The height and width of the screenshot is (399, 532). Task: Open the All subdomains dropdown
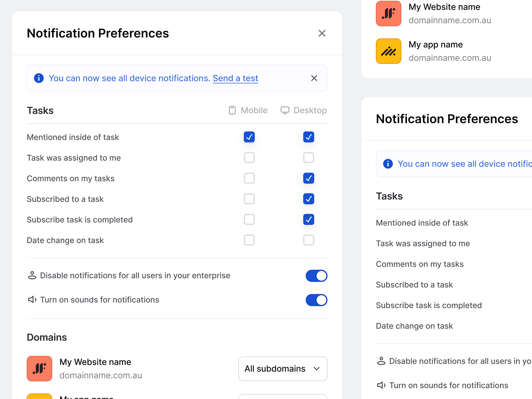[283, 368]
